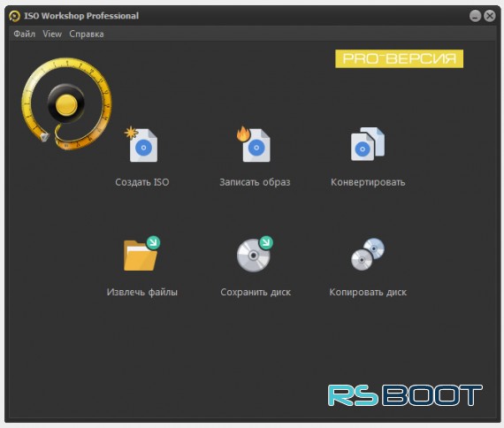
Task: Click the Конвертировать text label
Action: pos(368,182)
